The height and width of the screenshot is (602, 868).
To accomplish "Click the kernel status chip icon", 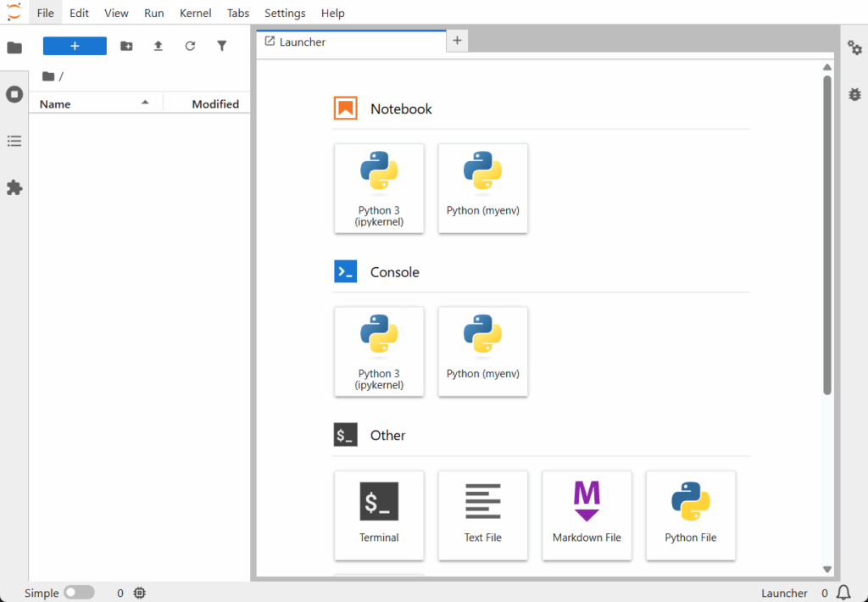I will [140, 594].
